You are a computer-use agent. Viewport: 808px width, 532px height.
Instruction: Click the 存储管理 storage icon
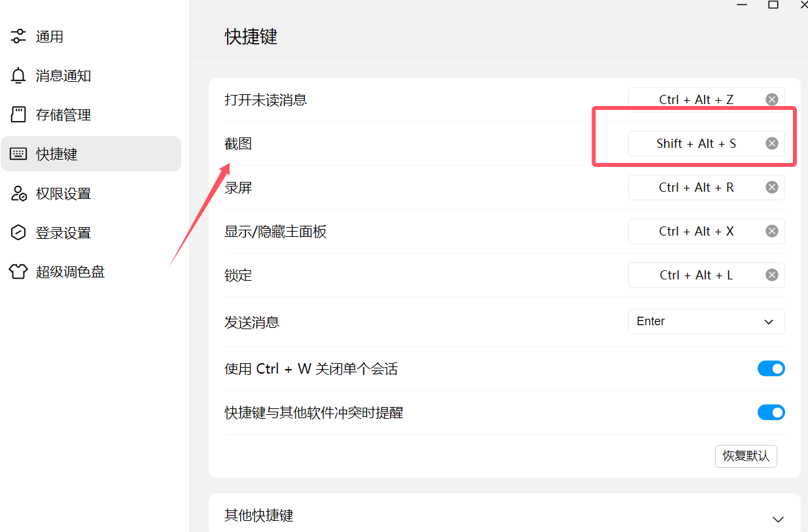tap(18, 115)
